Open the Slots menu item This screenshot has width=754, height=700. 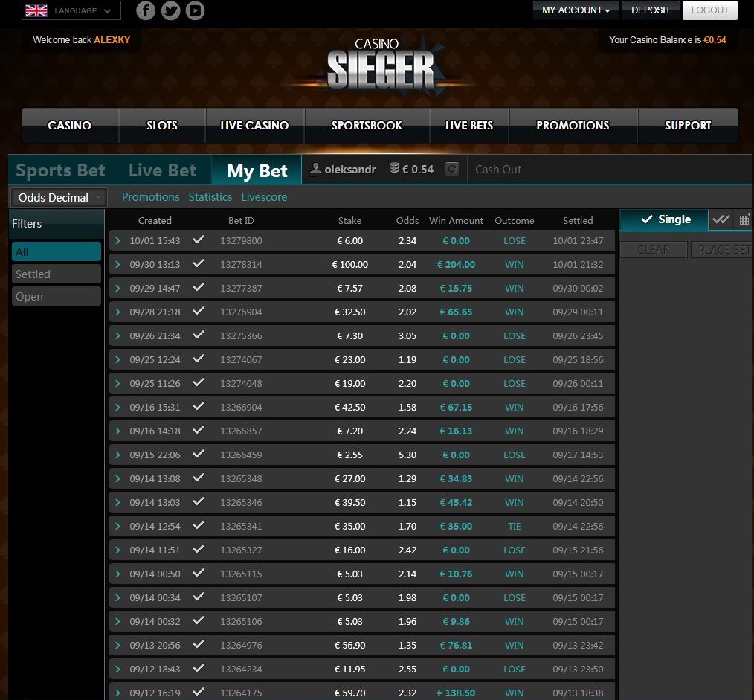162,125
